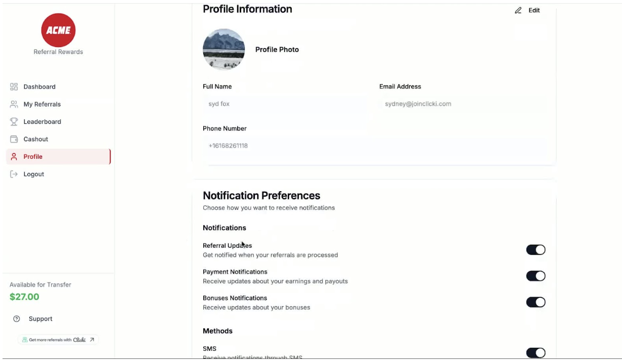Click the Support link
The width and height of the screenshot is (622, 364).
[40, 319]
